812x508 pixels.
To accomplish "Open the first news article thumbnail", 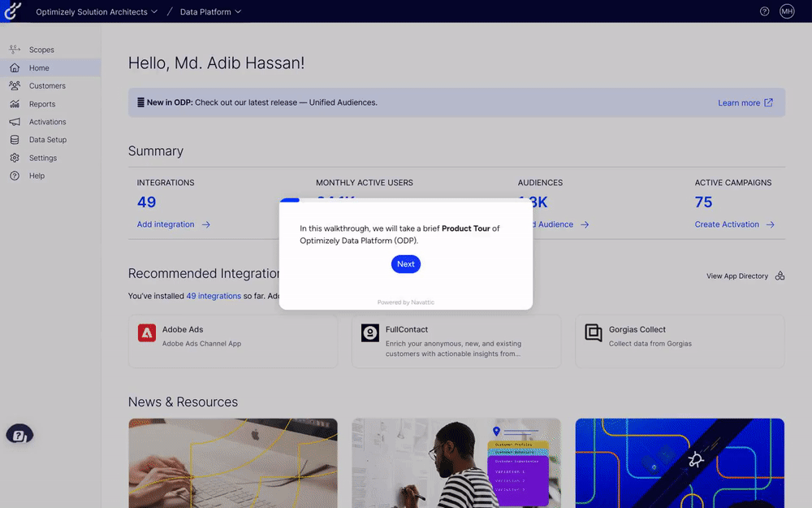I will [233, 462].
